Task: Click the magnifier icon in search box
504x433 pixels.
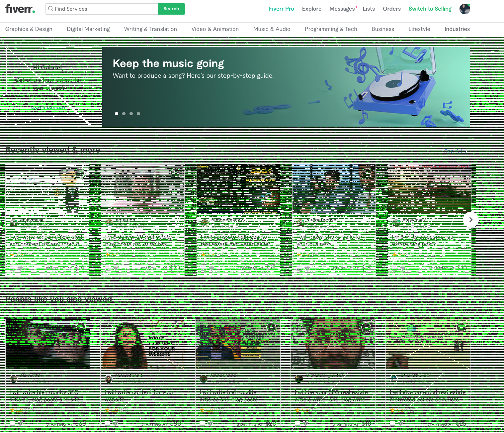Action: [x=51, y=9]
